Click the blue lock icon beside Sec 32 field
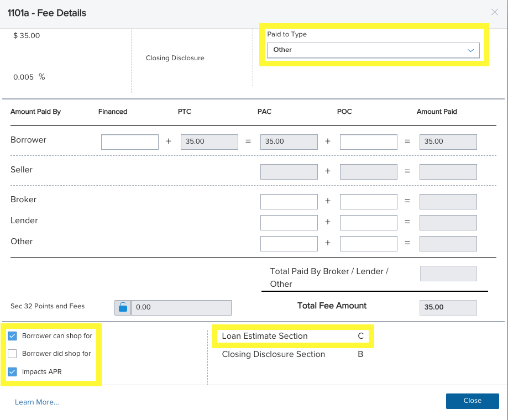The width and height of the screenshot is (508, 420). click(x=123, y=307)
